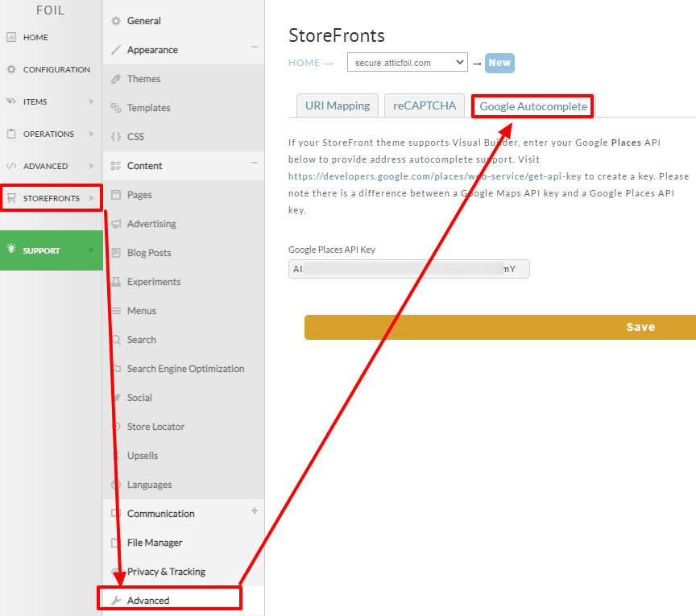Screen dimensions: 696x616
Task: Click the Themes brush icon
Action: pyautogui.click(x=116, y=79)
